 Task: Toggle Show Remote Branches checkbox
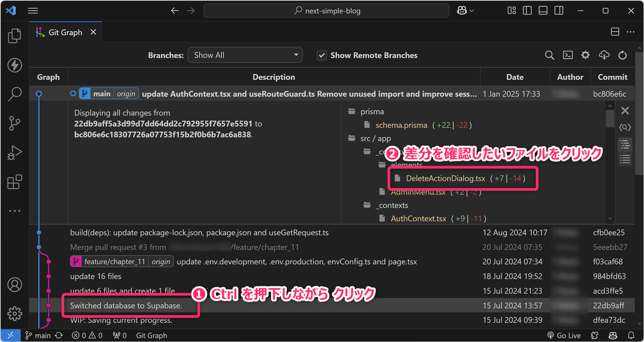pyautogui.click(x=322, y=55)
